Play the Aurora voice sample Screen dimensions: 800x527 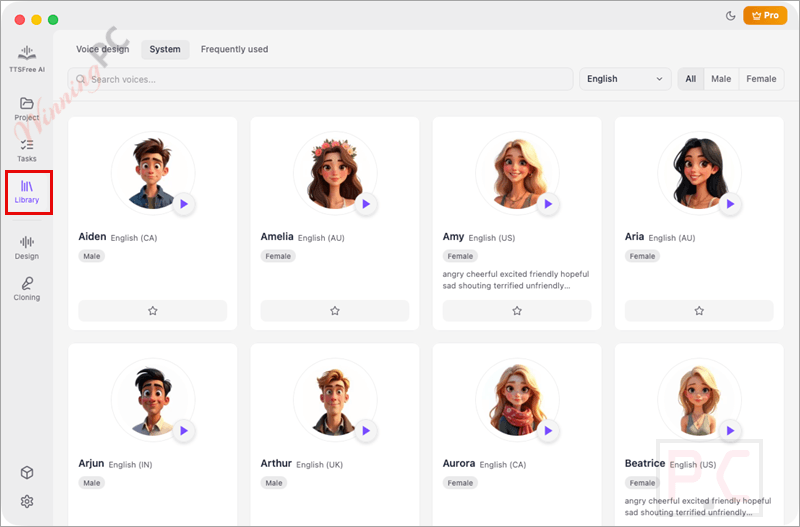tap(548, 431)
